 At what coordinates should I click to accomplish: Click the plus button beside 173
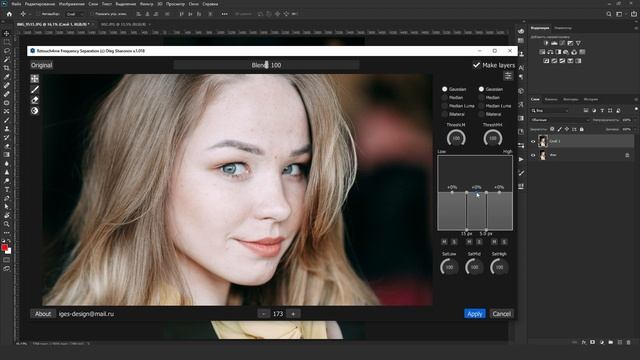pos(293,313)
